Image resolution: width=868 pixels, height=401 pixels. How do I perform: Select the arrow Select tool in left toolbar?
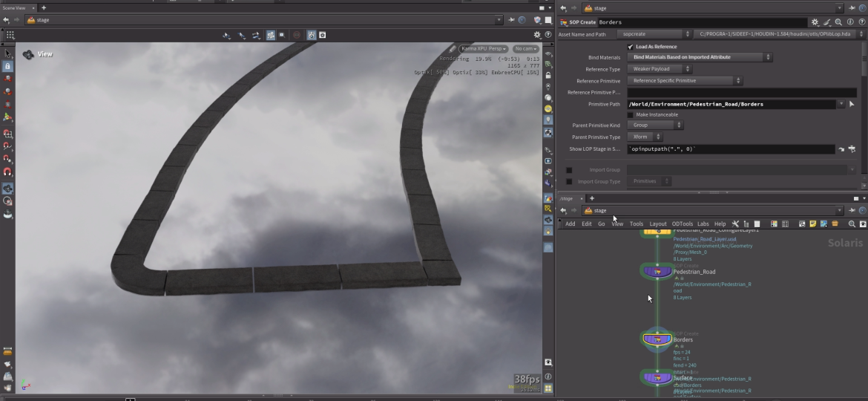7,53
